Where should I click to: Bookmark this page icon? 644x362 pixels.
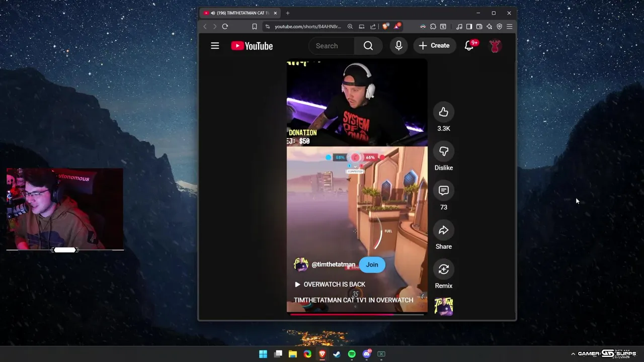click(255, 27)
